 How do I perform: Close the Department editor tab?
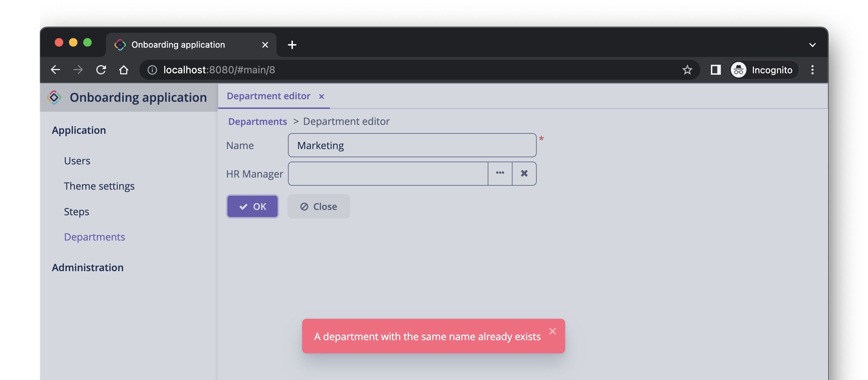click(321, 96)
